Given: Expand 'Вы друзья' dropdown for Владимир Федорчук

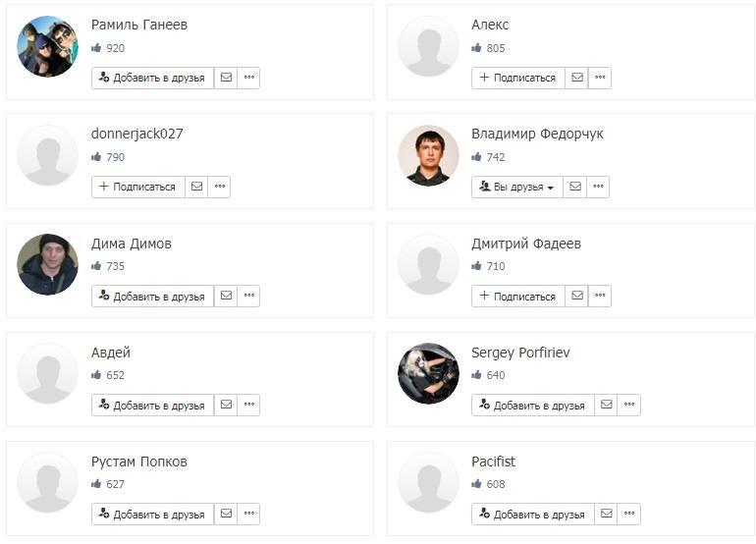Looking at the screenshot, I should [516, 187].
